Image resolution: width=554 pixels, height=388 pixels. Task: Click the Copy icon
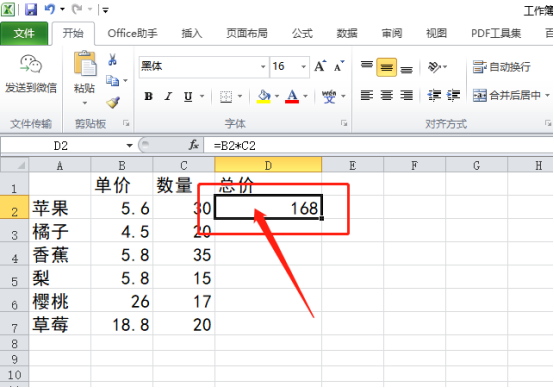coord(113,81)
